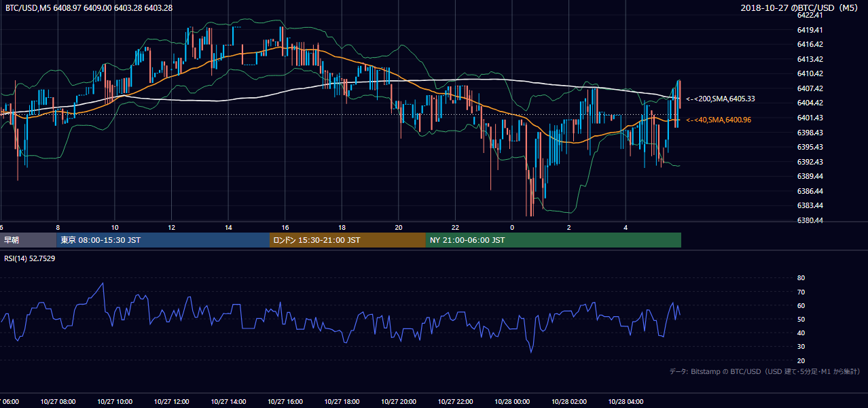Click the '10/28 00:00' date axis label
This screenshot has height=408, width=868.
coord(512,402)
